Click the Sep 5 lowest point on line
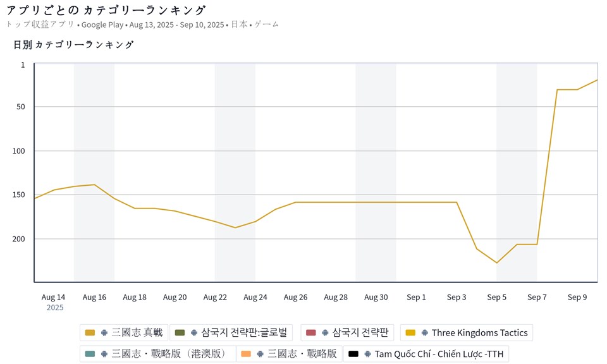 497,263
